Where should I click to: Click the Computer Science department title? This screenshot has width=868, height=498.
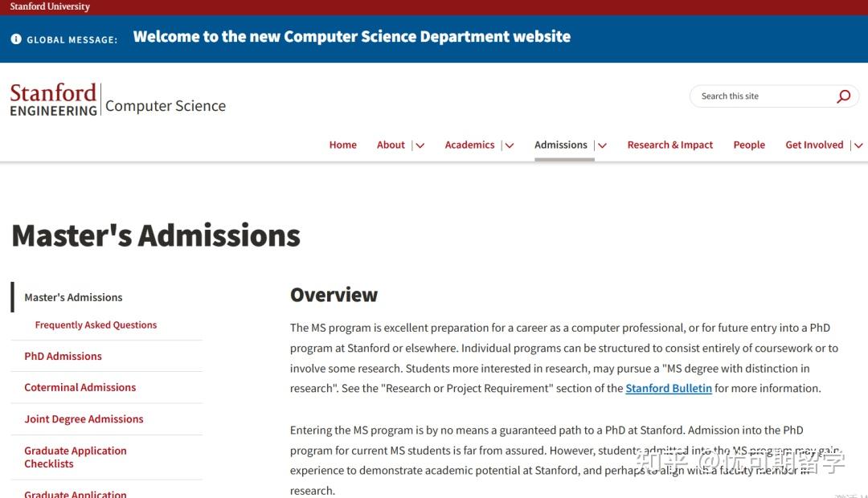(x=166, y=106)
